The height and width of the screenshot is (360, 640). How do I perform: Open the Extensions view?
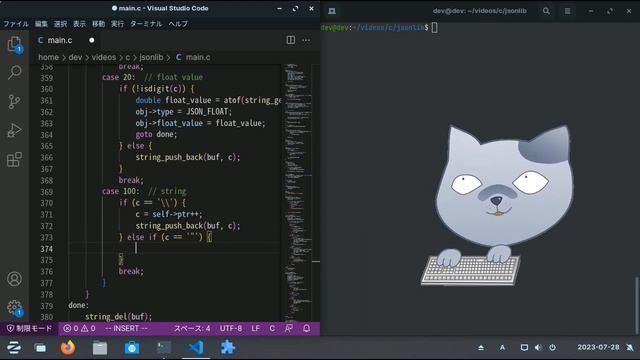[x=14, y=160]
